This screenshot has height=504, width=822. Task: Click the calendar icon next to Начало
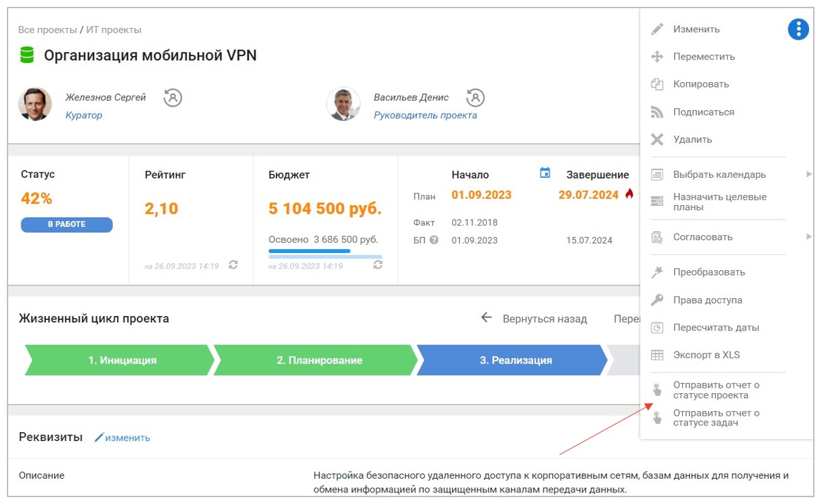(545, 173)
